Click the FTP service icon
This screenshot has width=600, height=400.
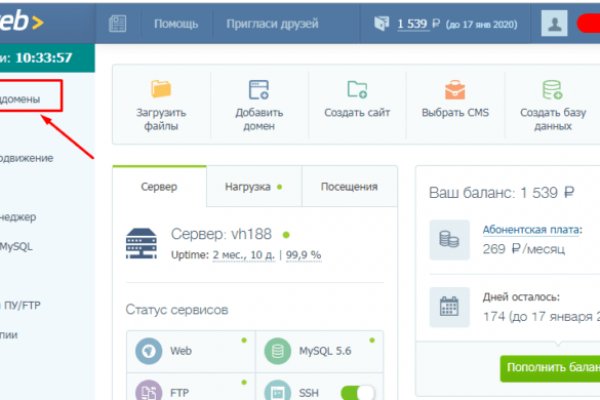tap(149, 392)
